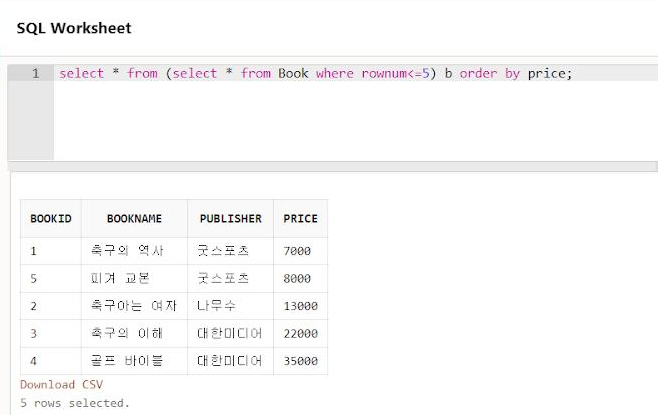Click the '5 rows selected.' status text

(x=75, y=403)
